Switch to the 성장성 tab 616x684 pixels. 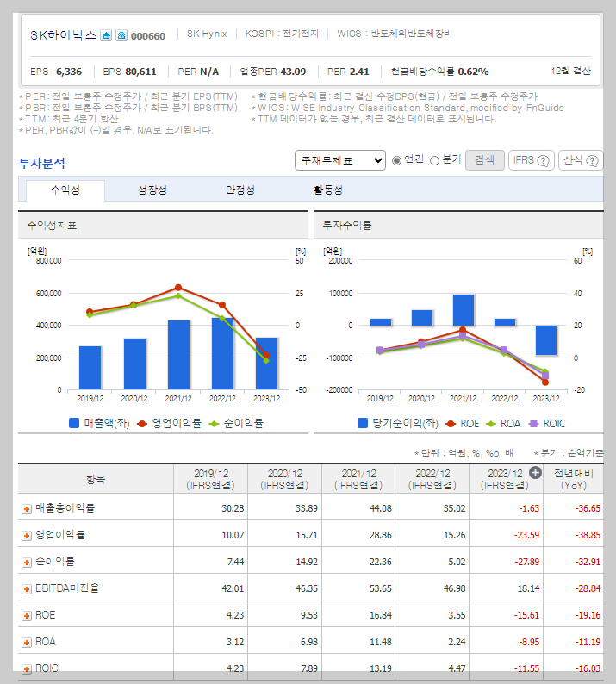(152, 190)
